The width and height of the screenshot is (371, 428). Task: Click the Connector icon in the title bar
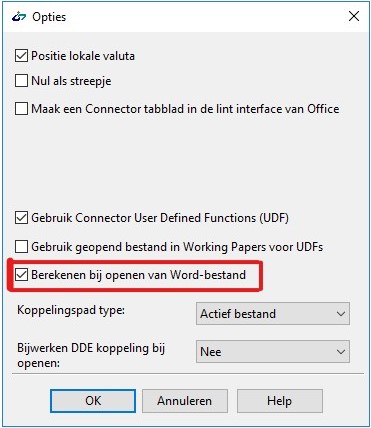19,16
